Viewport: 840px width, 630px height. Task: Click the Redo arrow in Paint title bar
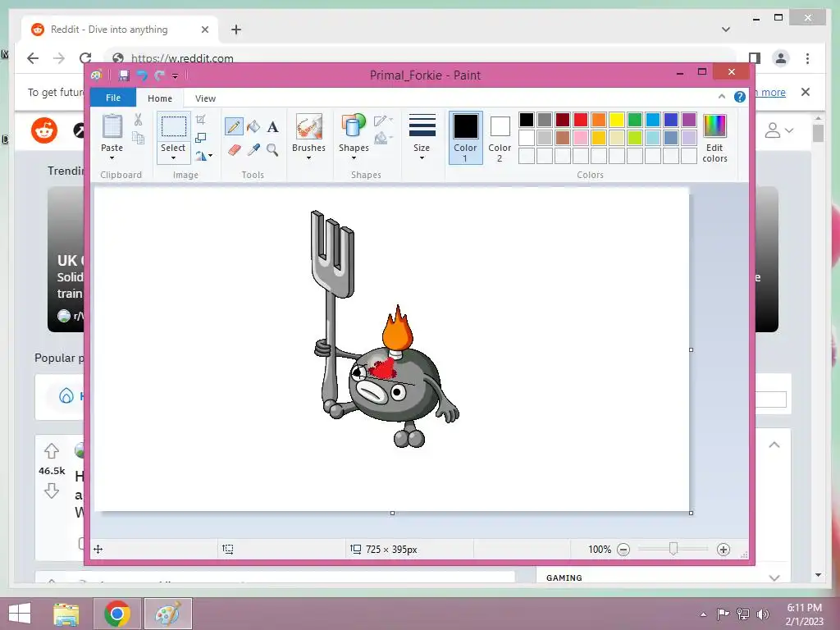(x=160, y=75)
